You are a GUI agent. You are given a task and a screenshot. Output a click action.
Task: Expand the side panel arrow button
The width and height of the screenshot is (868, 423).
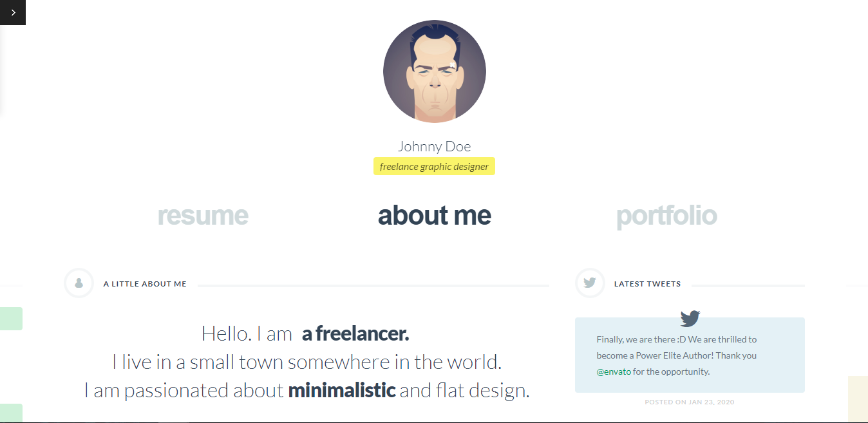click(x=13, y=12)
